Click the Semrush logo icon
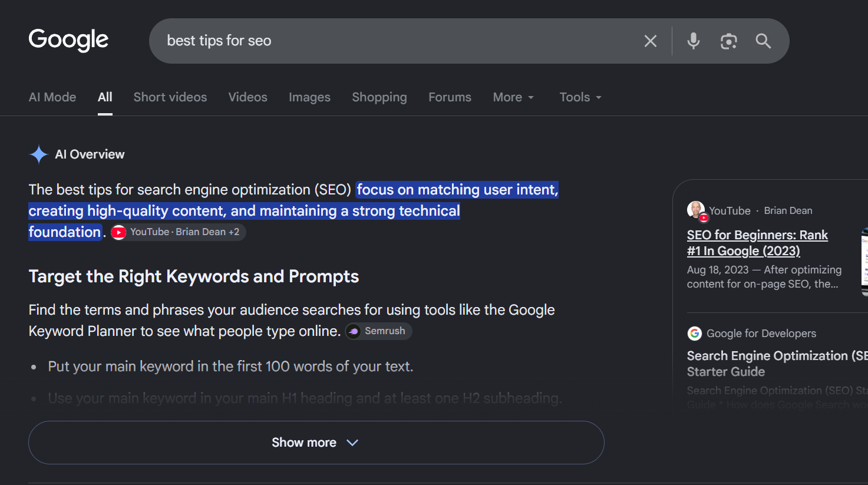This screenshot has height=485, width=868. pos(354,331)
